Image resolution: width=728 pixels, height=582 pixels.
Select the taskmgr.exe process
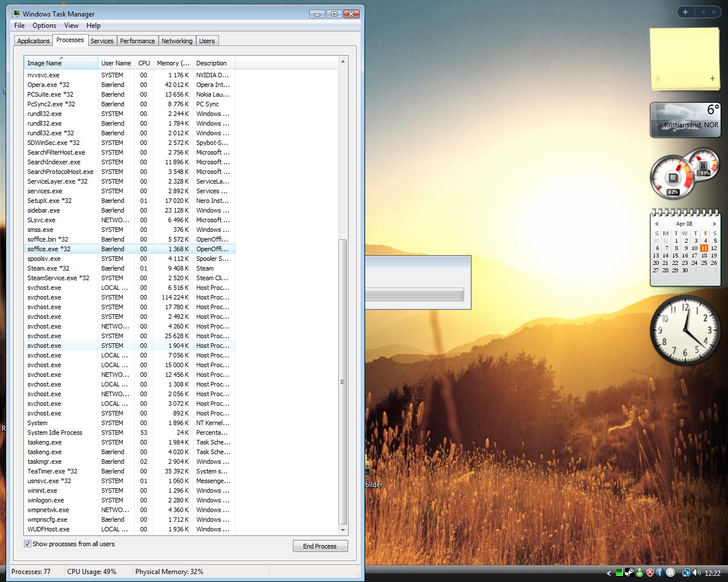(130, 462)
